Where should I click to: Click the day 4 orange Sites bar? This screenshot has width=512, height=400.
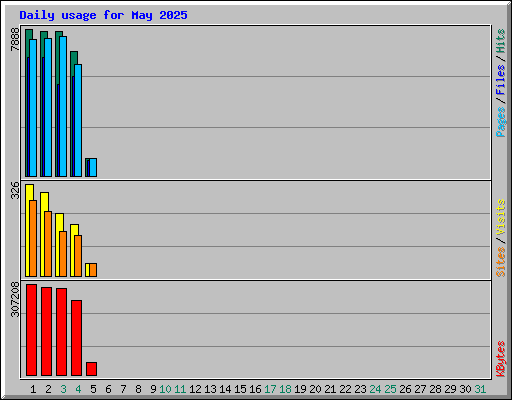coord(78,256)
